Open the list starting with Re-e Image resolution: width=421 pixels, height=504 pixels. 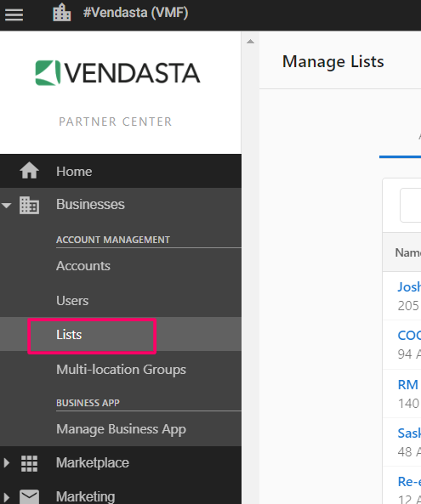coord(409,482)
